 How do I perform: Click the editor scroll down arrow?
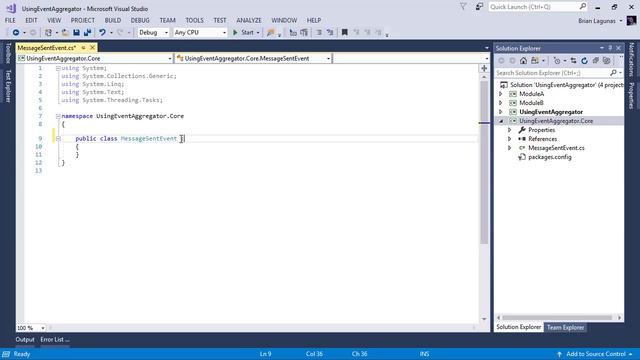click(484, 319)
